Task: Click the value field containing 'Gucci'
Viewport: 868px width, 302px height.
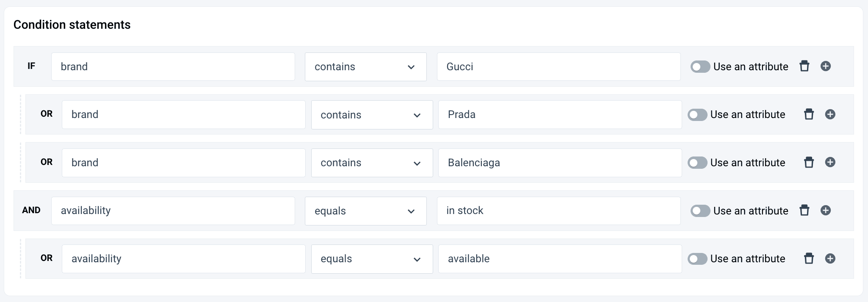Action: [558, 67]
